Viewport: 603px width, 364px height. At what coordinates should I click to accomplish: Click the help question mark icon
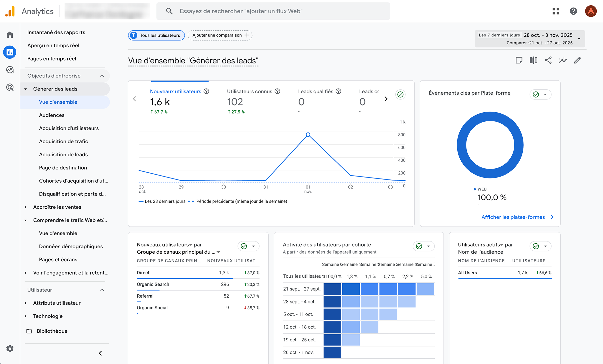(x=573, y=11)
